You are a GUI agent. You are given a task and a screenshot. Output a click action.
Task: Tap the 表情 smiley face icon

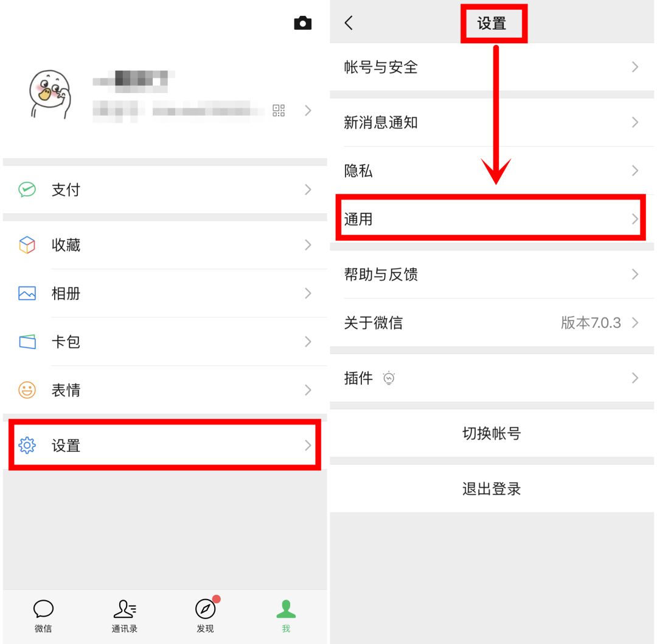point(27,390)
